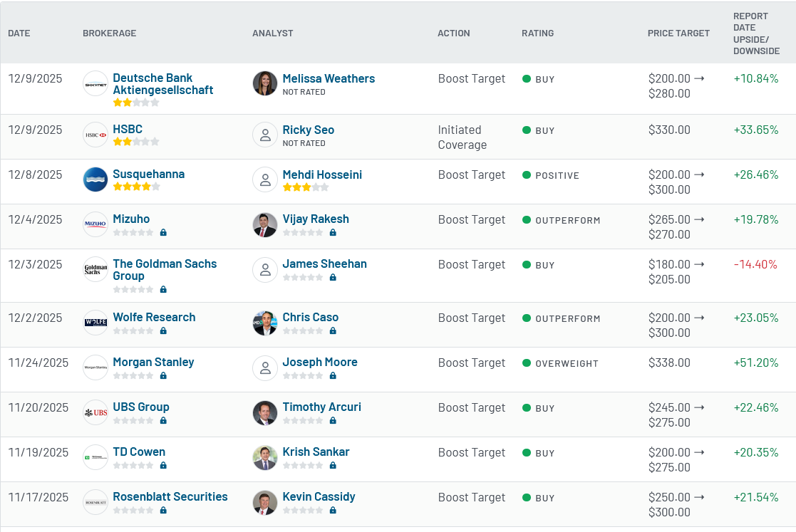
Task: Click James Sheehan's placeholder avatar icon
Action: click(265, 269)
